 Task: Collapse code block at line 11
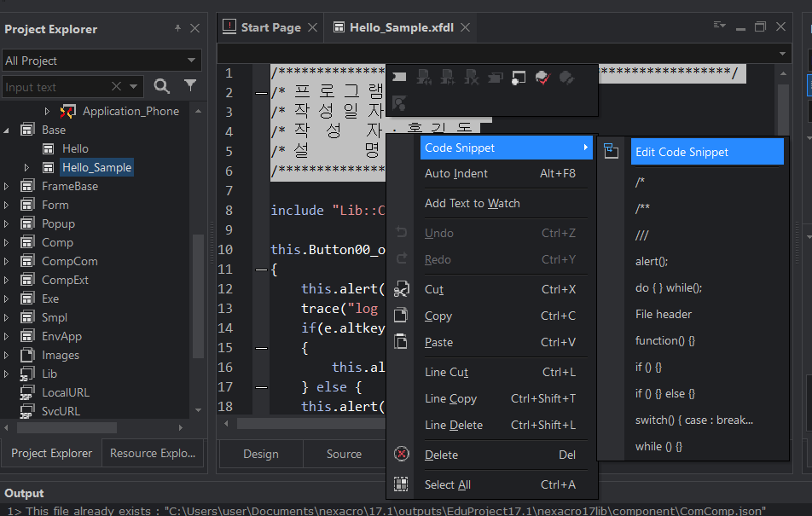pyautogui.click(x=262, y=270)
